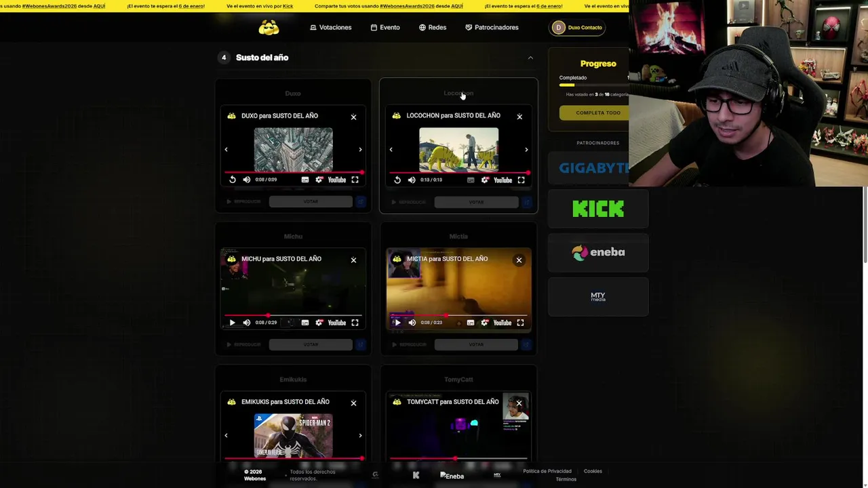This screenshot has width=868, height=488.
Task: Click YouTube logo on MICTIA video
Action: tap(502, 323)
